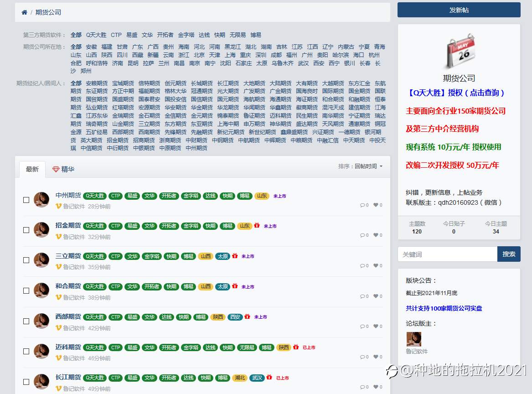Click the gift icon in 招金期货 row
The height and width of the screenshot is (394, 532).
[x=257, y=225]
